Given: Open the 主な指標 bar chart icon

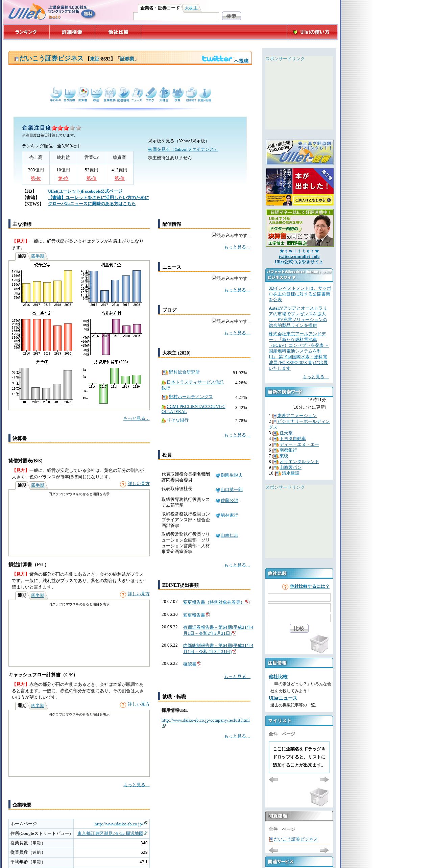Looking at the screenshot, I should point(69,94).
